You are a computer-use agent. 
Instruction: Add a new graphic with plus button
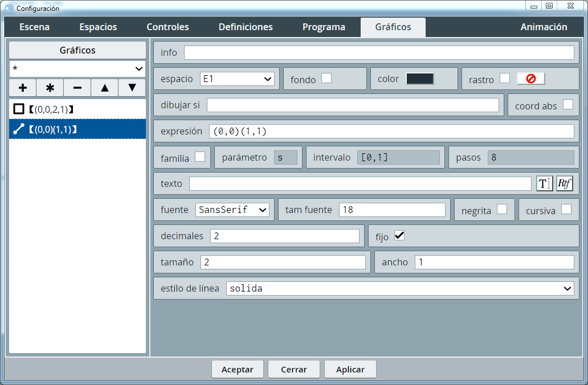coord(23,88)
